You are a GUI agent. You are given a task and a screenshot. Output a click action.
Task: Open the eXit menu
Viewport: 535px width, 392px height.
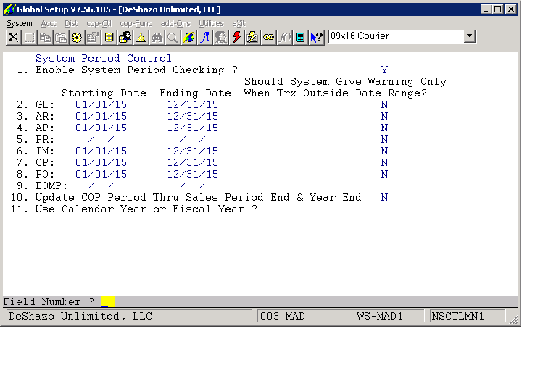pos(239,23)
